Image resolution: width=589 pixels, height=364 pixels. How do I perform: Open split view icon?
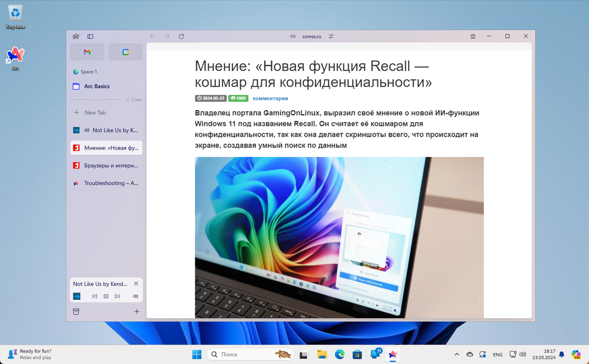tap(473, 36)
